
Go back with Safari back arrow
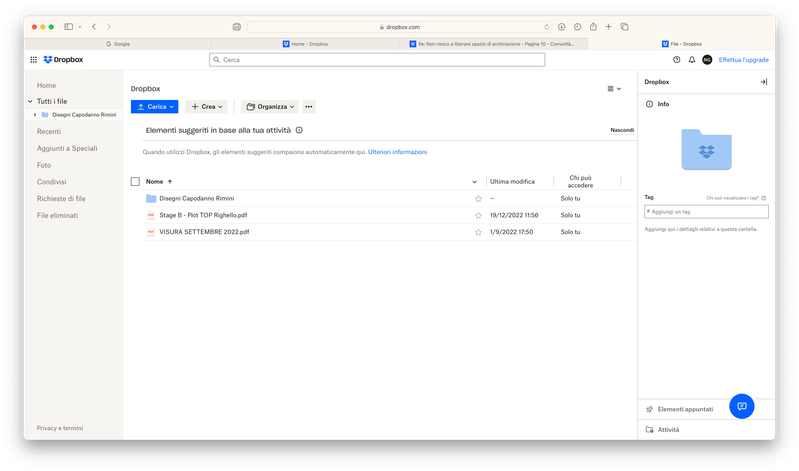coord(94,27)
